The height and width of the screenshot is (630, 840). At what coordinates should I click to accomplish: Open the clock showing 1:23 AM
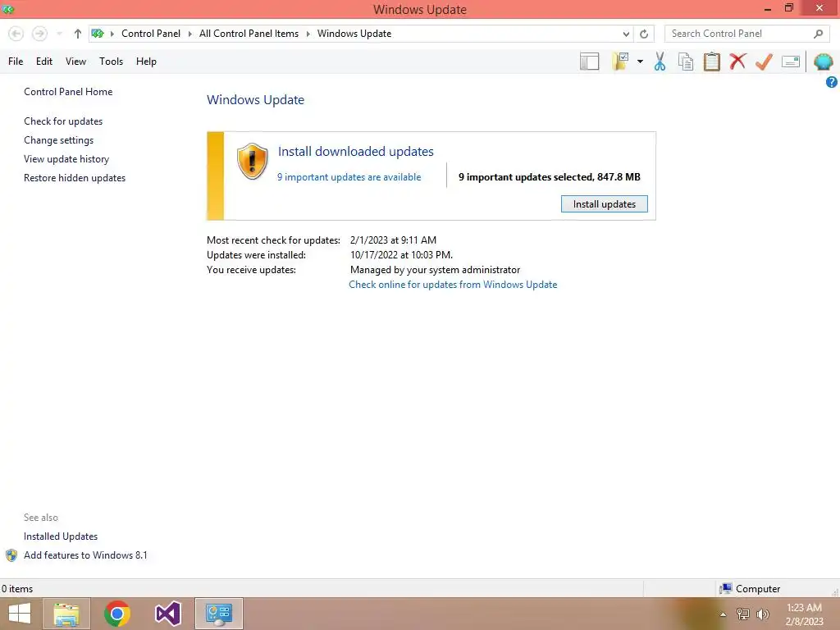[x=804, y=614]
